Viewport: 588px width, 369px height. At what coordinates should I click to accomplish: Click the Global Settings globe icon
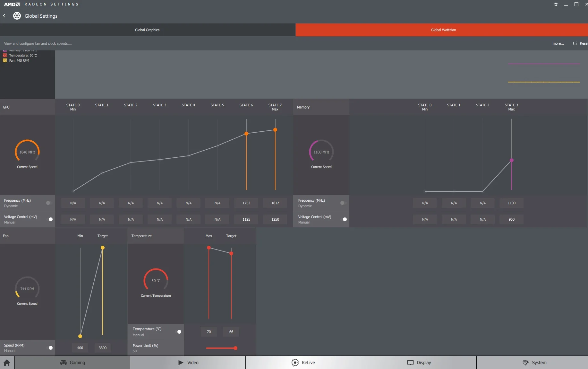click(17, 16)
